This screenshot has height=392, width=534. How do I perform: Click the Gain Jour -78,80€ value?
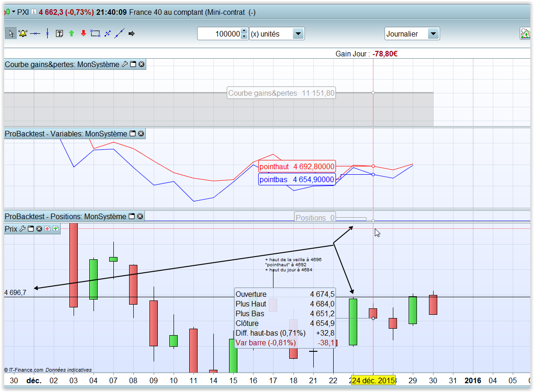tap(385, 54)
